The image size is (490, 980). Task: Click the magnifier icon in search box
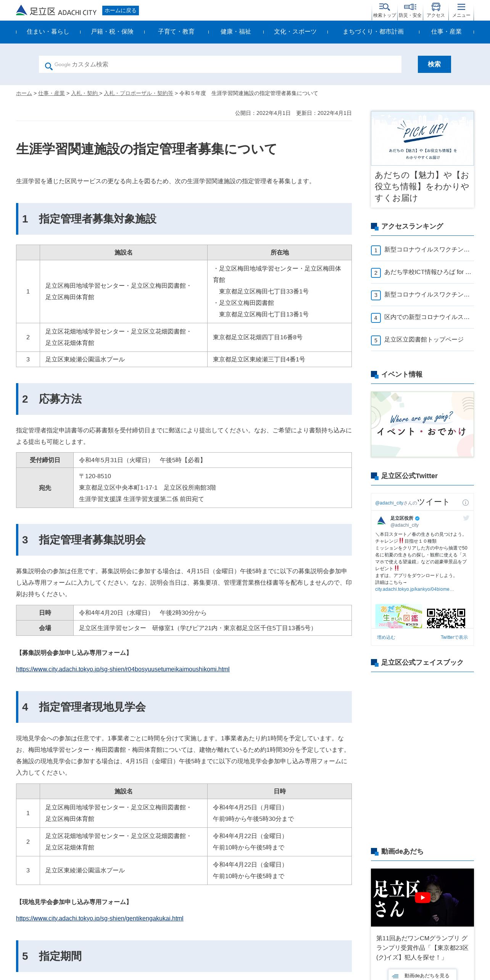pyautogui.click(x=48, y=66)
